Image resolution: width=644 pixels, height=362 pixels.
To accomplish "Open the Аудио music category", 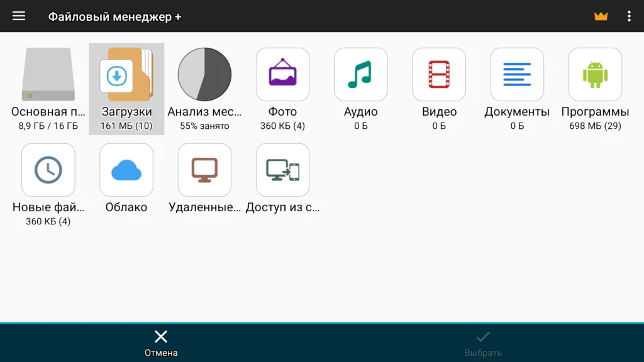I will pyautogui.click(x=360, y=74).
